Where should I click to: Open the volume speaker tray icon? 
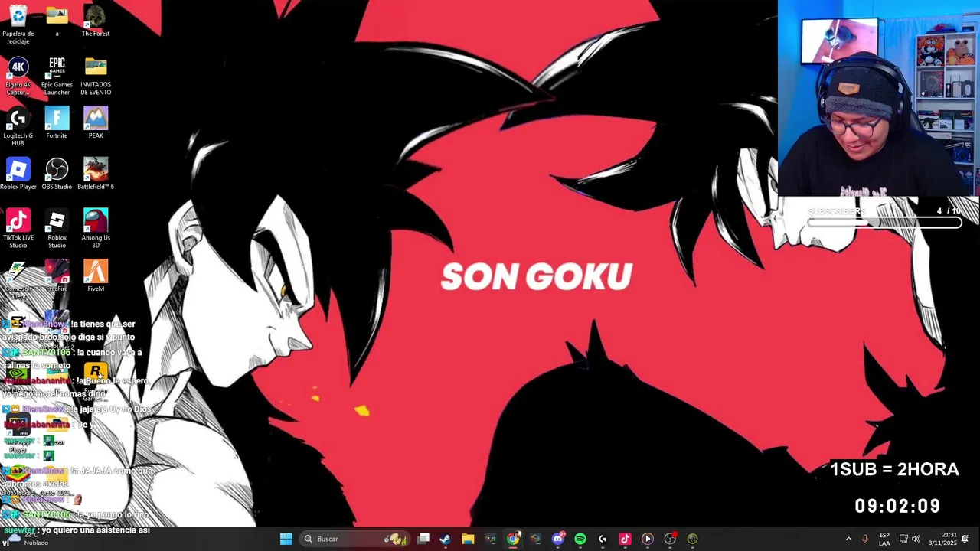pos(916,539)
